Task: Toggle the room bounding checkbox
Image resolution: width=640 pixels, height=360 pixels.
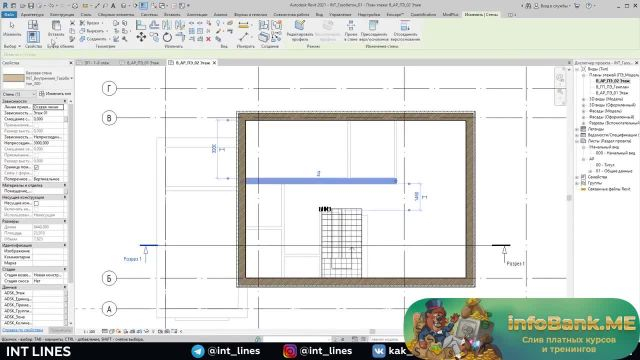Action: pos(36,167)
